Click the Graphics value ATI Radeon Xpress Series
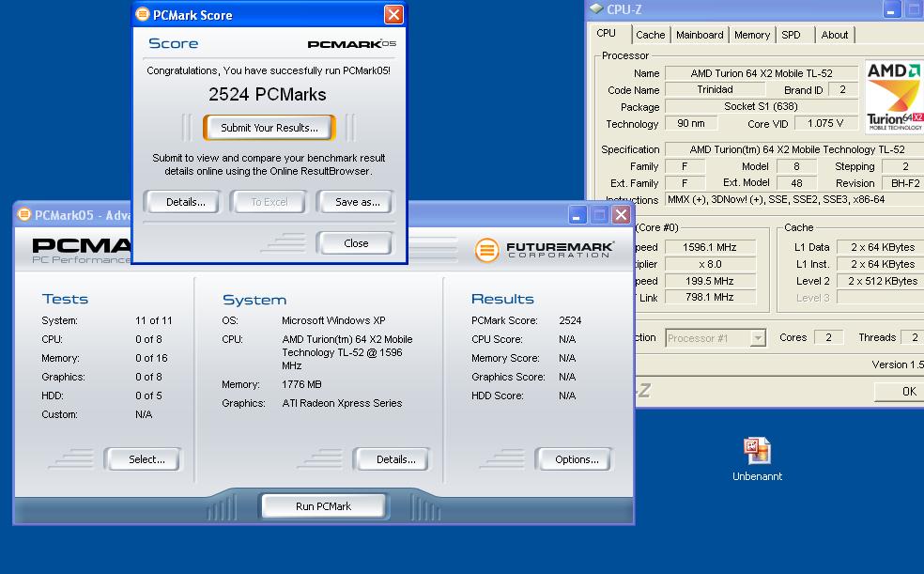 point(342,403)
